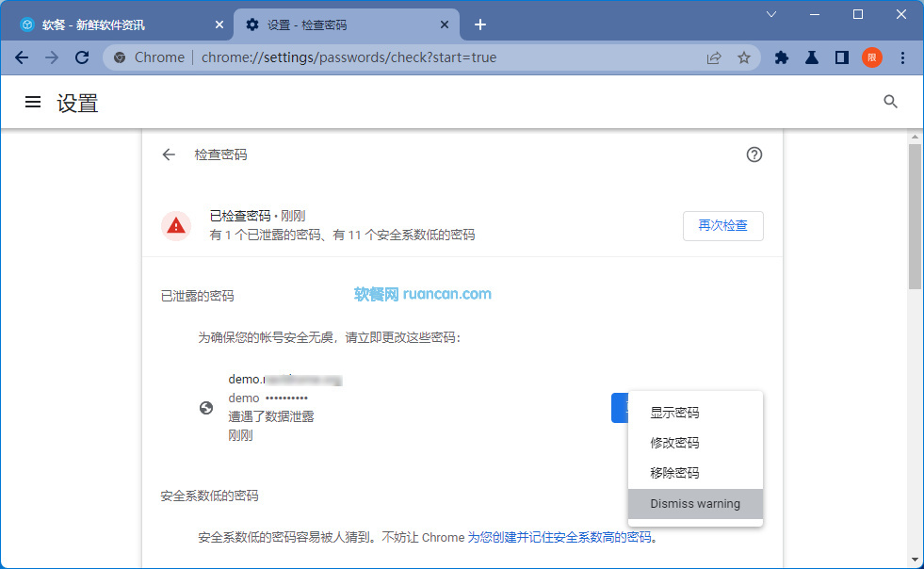Go back from 检查密码 page
This screenshot has height=569, width=924.
[x=169, y=154]
